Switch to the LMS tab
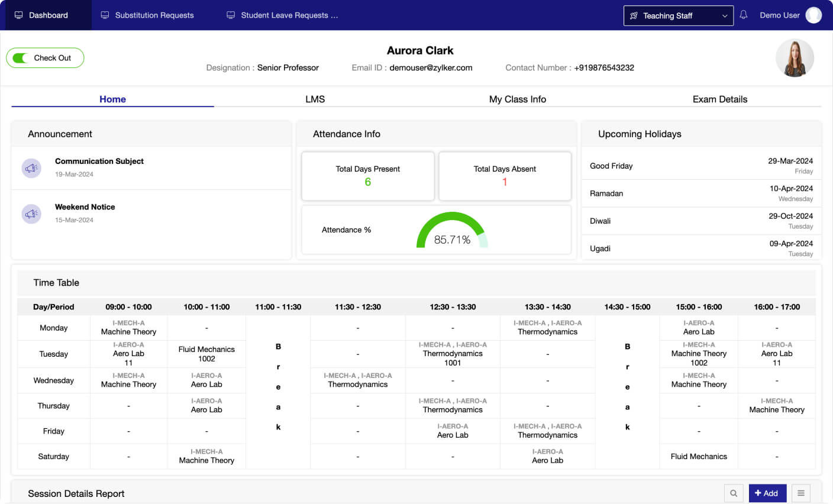Viewport: 833px width, 504px height. (315, 99)
